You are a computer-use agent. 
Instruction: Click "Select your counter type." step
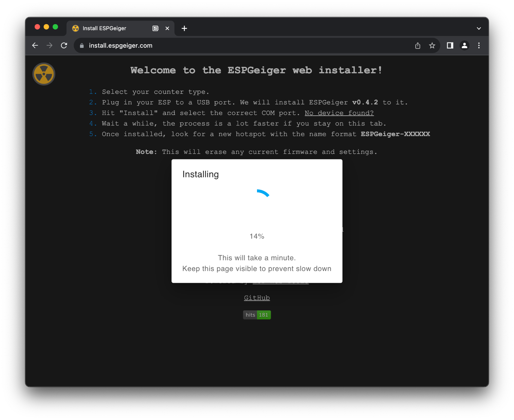click(155, 92)
